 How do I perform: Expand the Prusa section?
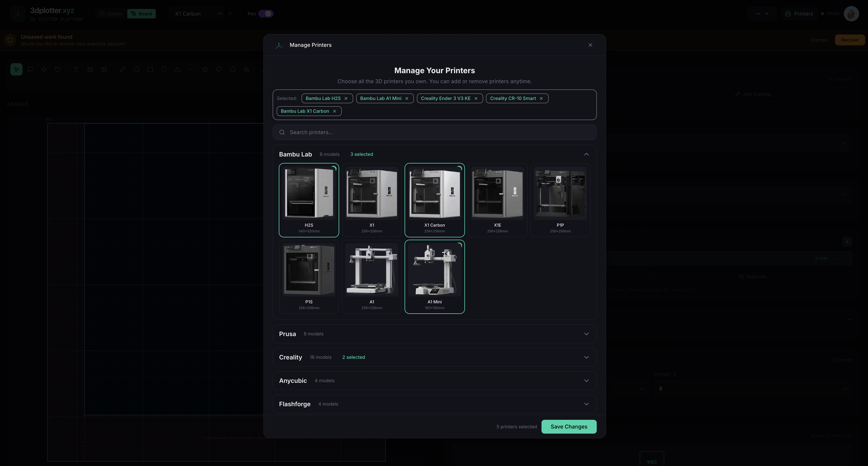(x=435, y=334)
